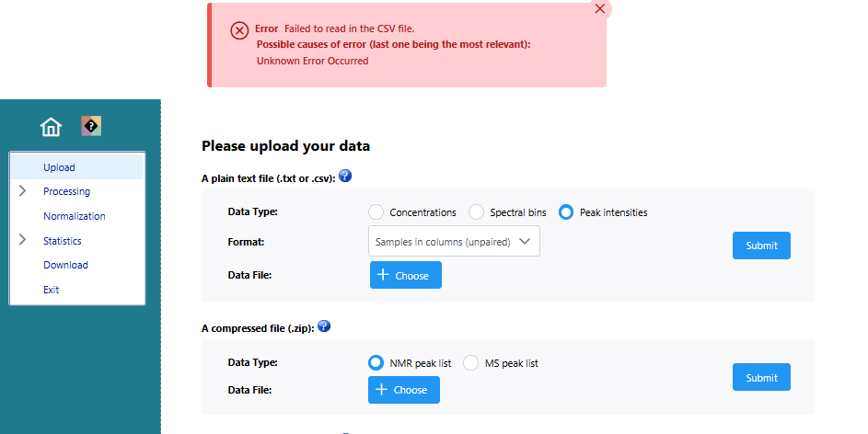The height and width of the screenshot is (434, 868).
Task: Choose the MS peak list option
Action: 470,362
